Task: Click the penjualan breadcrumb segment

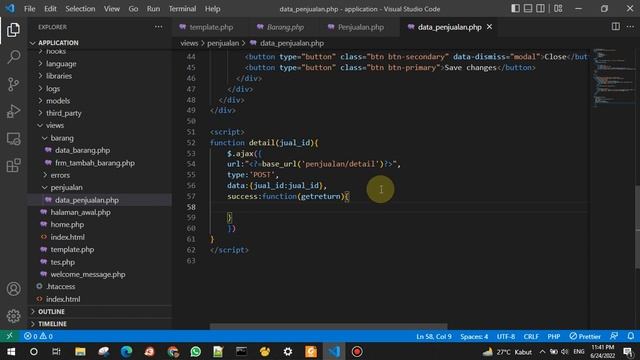Action: (223, 43)
